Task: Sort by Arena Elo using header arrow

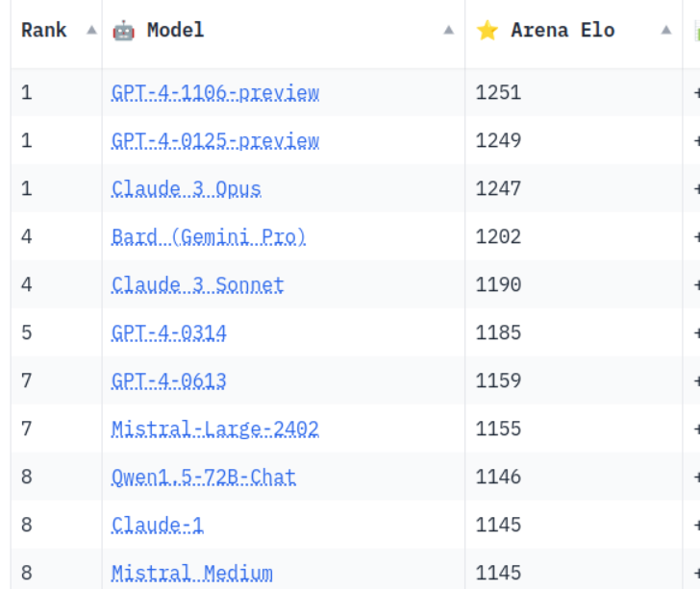Action: [666, 30]
